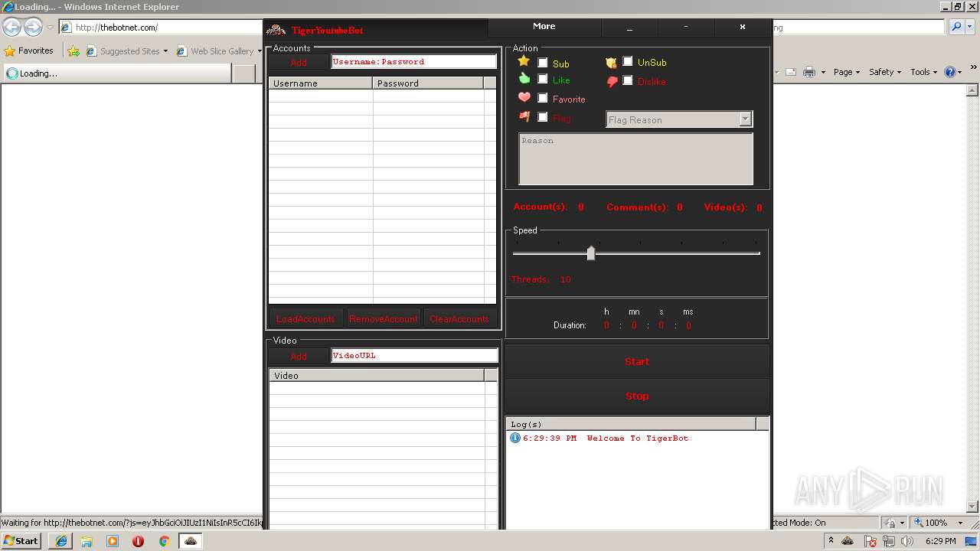980x551 pixels.
Task: Sort accounts by Username column header
Action: (321, 83)
